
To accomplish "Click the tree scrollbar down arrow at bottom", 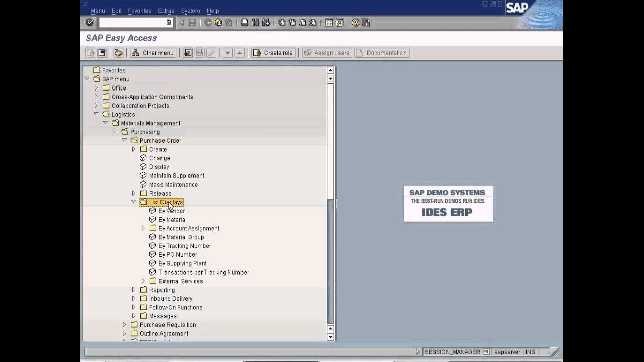I will pos(330,337).
